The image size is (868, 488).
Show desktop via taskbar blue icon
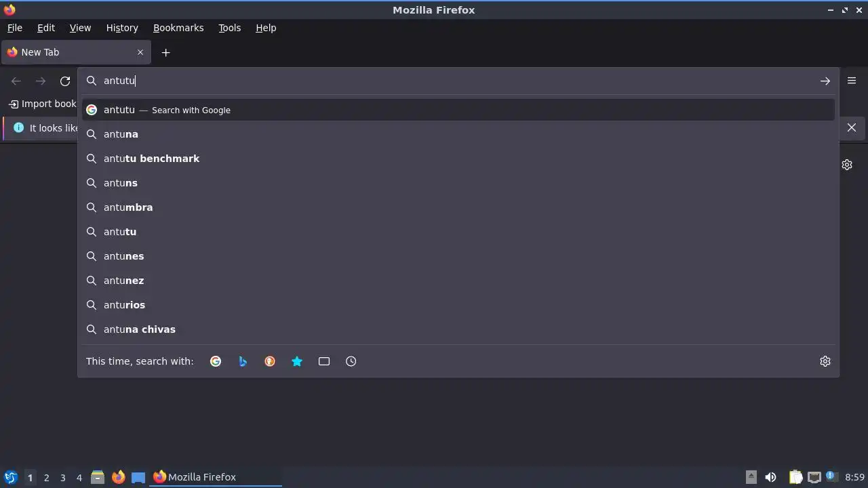coord(138,477)
